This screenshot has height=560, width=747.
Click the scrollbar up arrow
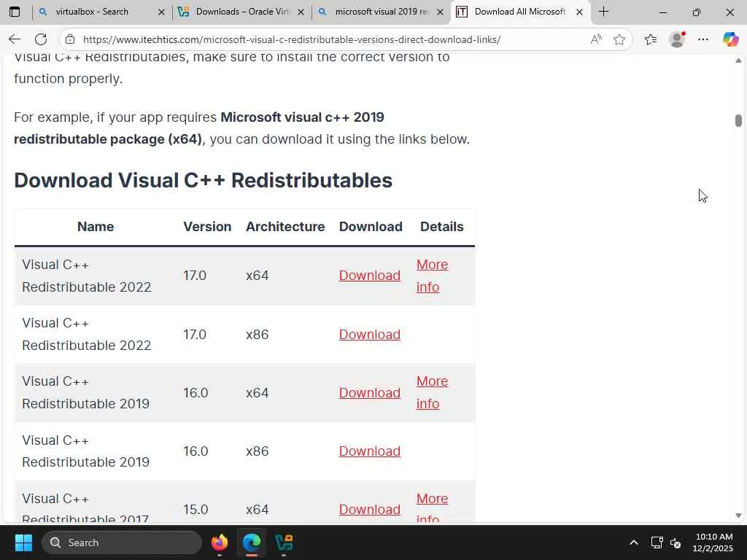pyautogui.click(x=738, y=61)
